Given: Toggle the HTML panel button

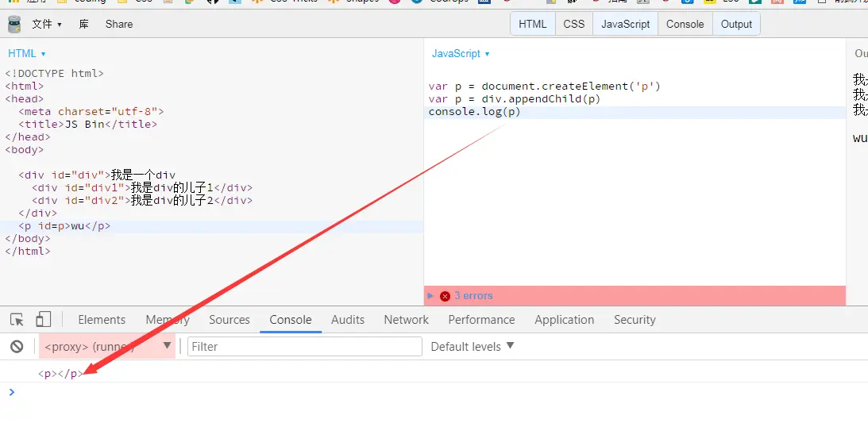Looking at the screenshot, I should [x=533, y=25].
